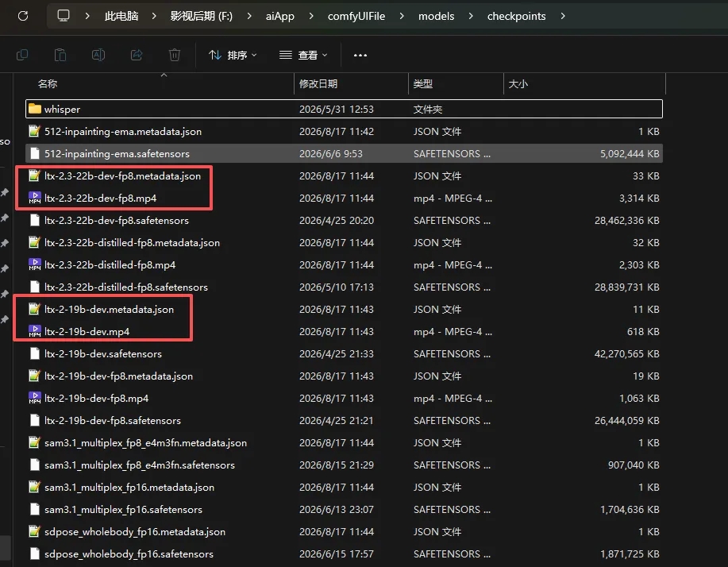Click size value 42,270,565 KB
Image resolution: width=728 pixels, height=567 pixels.
click(627, 354)
